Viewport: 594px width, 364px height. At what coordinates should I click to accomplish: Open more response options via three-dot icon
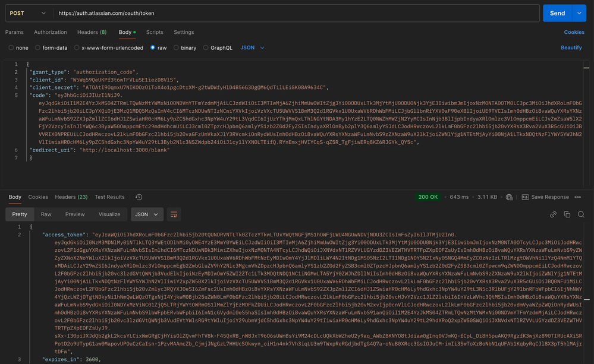pyautogui.click(x=577, y=197)
